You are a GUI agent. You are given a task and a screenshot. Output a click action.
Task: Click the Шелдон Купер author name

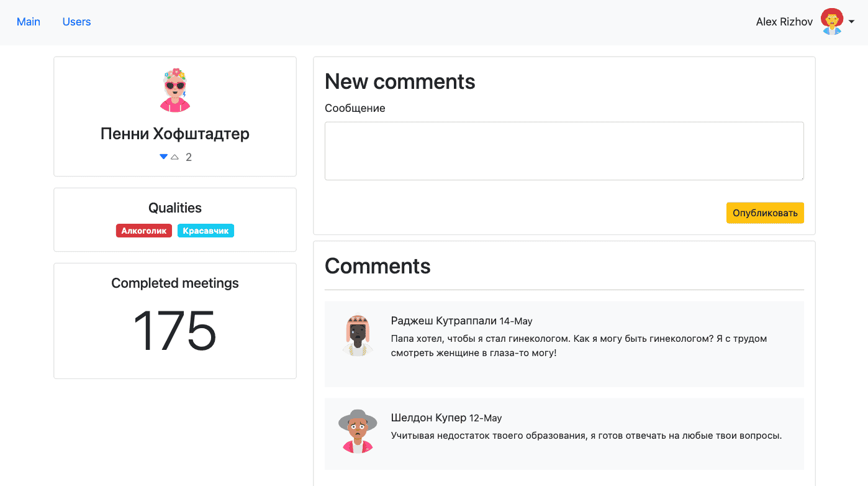click(428, 418)
